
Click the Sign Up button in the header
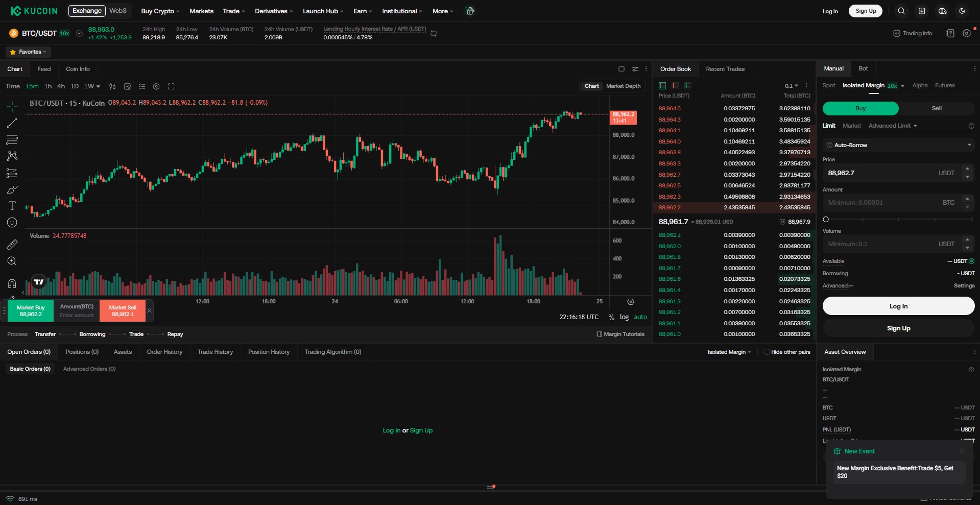pos(865,10)
